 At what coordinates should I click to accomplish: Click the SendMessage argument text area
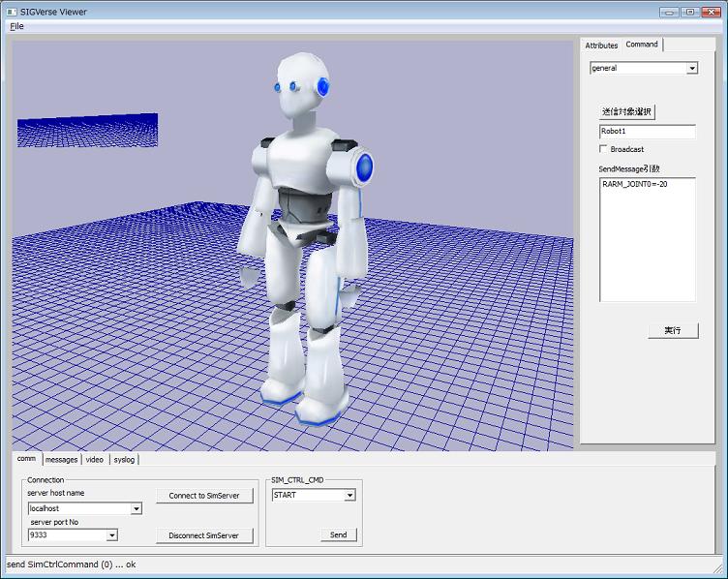point(647,239)
